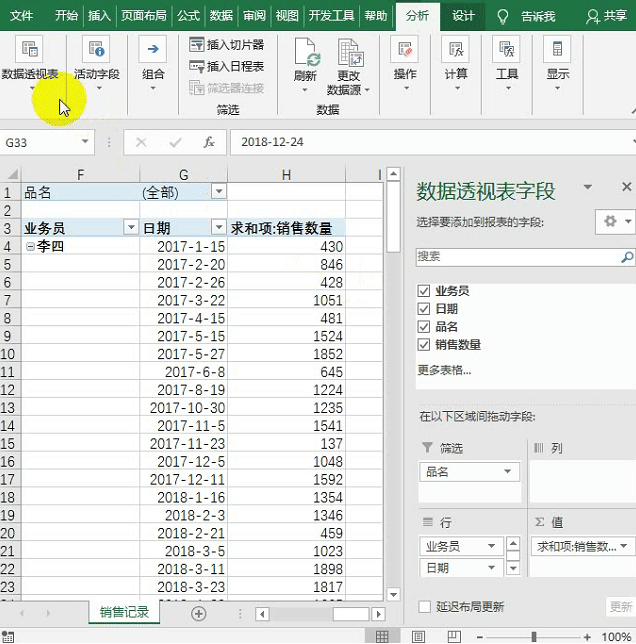636x644 pixels.
Task: Click the 更改数据源 icon
Action: click(350, 52)
